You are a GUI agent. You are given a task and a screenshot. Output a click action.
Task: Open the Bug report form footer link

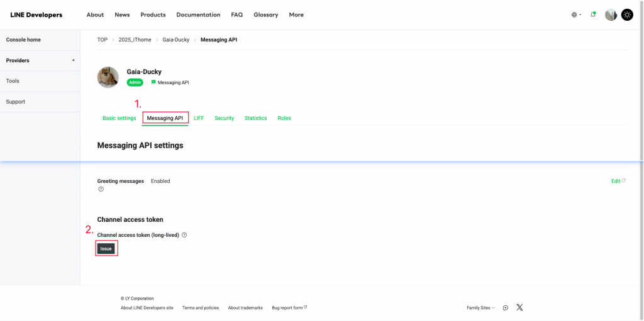click(289, 308)
